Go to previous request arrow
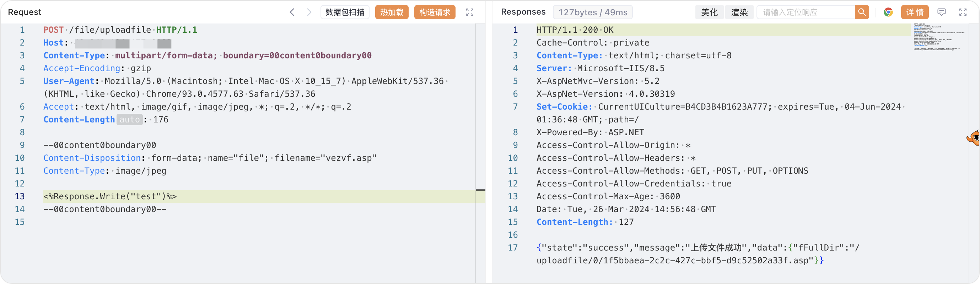Viewport: 980px width, 284px height. click(x=292, y=12)
